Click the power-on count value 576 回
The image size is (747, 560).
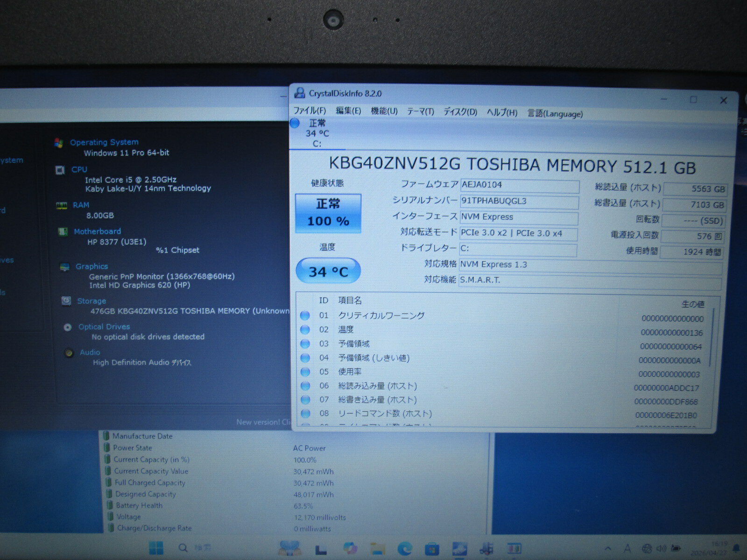click(693, 237)
